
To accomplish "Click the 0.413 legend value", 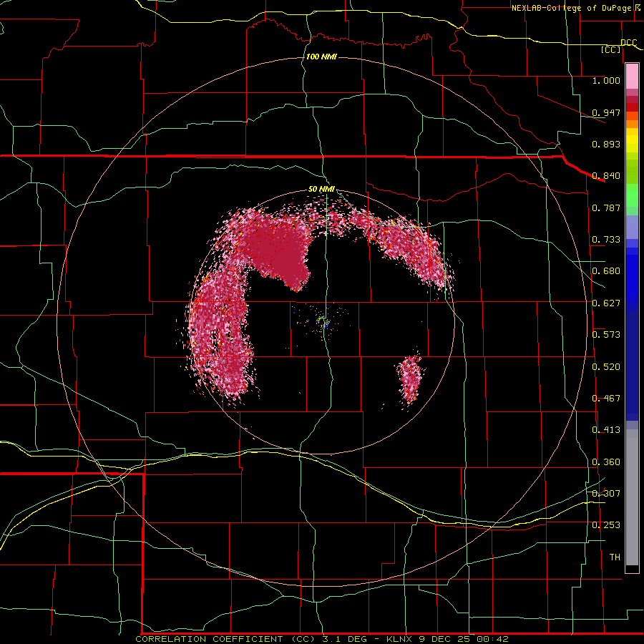I will coord(606,430).
